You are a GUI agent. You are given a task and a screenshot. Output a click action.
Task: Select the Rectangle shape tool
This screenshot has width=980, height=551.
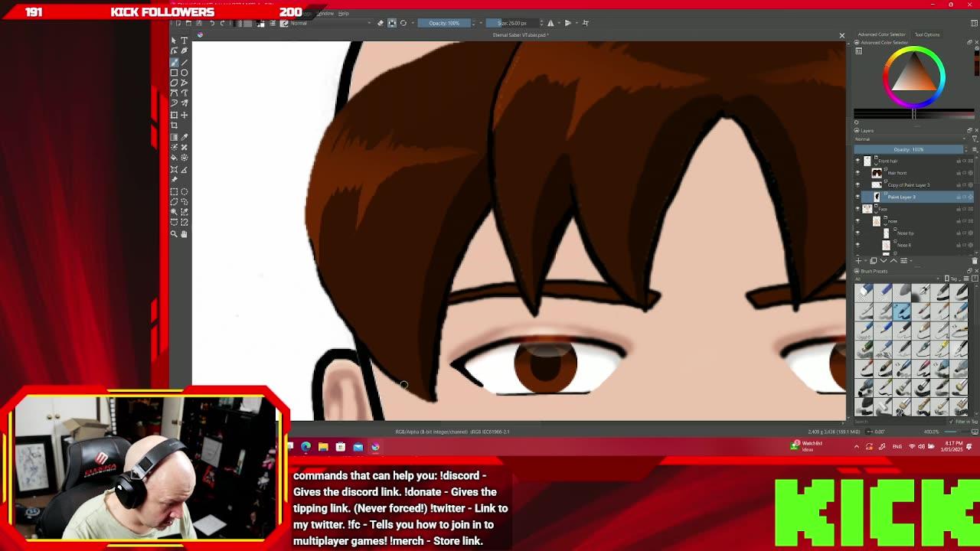pos(174,73)
